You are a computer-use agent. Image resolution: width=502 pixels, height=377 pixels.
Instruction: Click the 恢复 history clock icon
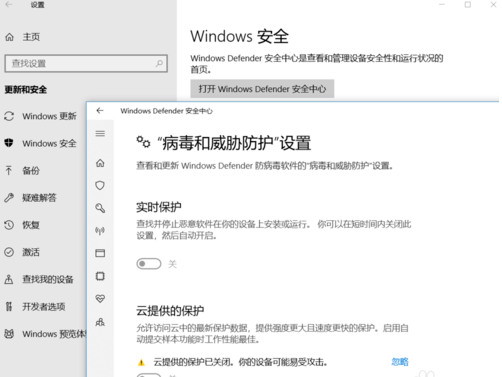point(9,225)
